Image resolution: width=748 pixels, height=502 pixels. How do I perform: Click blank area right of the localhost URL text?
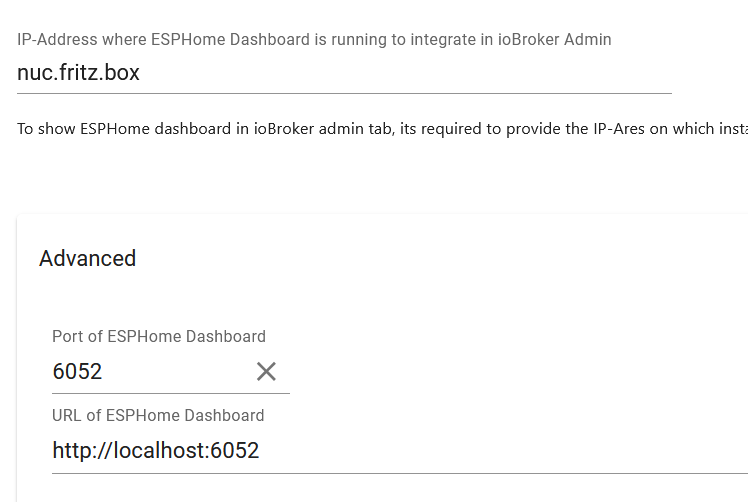point(500,451)
